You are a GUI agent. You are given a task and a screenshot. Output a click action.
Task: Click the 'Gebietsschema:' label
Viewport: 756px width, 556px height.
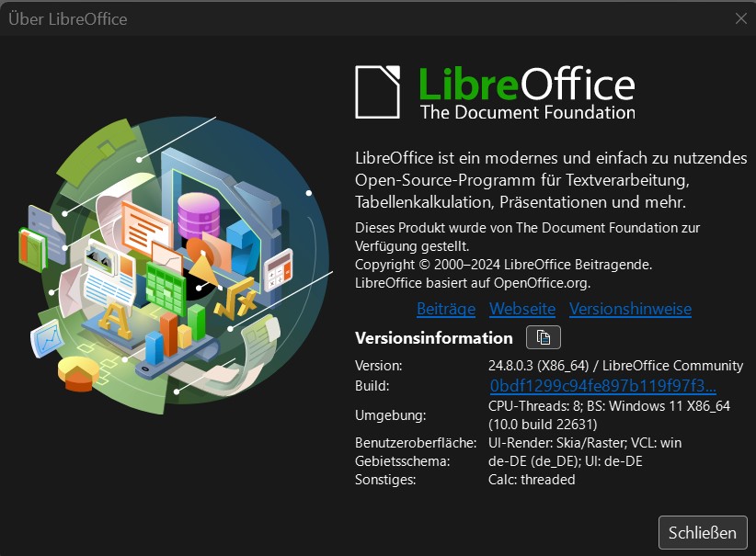[x=402, y=461]
